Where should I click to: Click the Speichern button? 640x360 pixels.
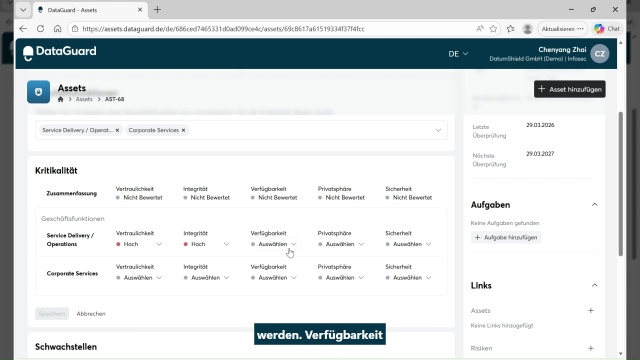point(52,313)
